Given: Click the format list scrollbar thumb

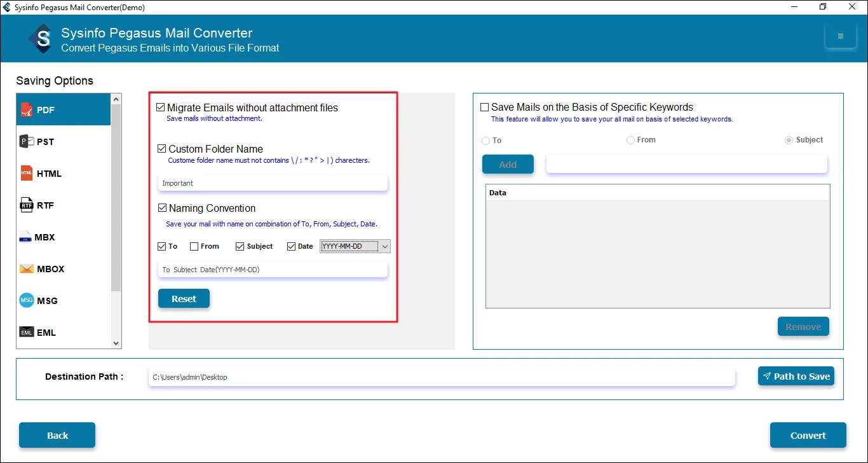Looking at the screenshot, I should click(x=116, y=198).
